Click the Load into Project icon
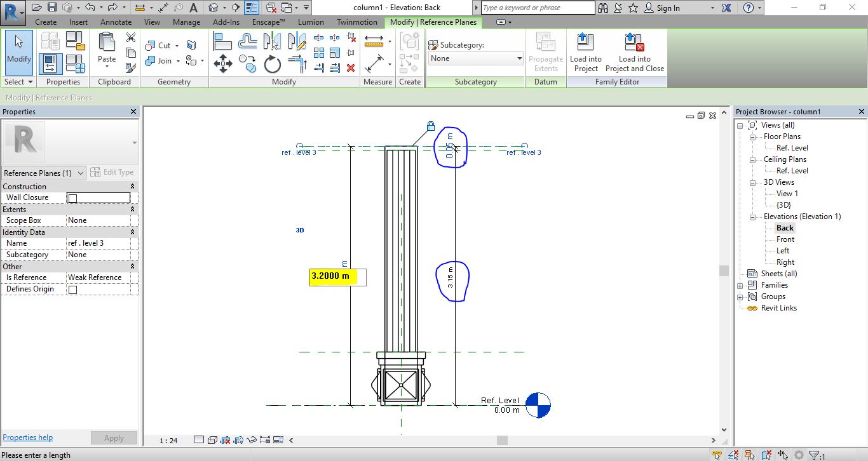The height and width of the screenshot is (461, 868). point(585,53)
